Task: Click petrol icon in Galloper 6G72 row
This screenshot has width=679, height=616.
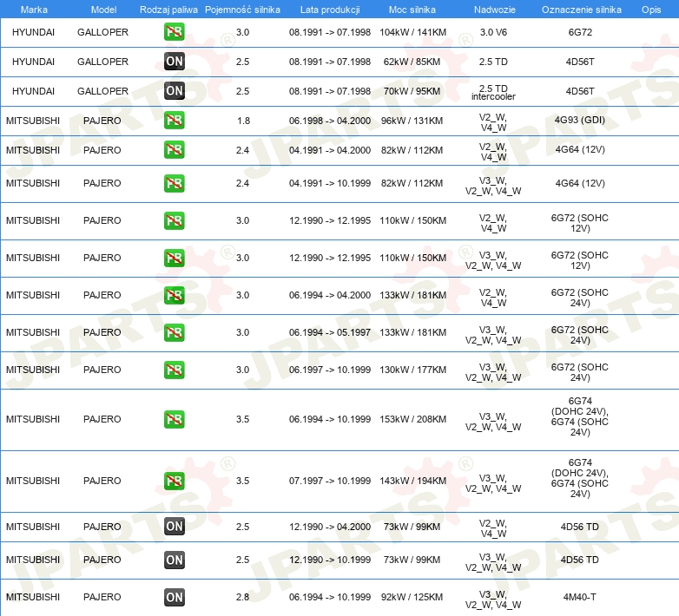Action: point(174,32)
